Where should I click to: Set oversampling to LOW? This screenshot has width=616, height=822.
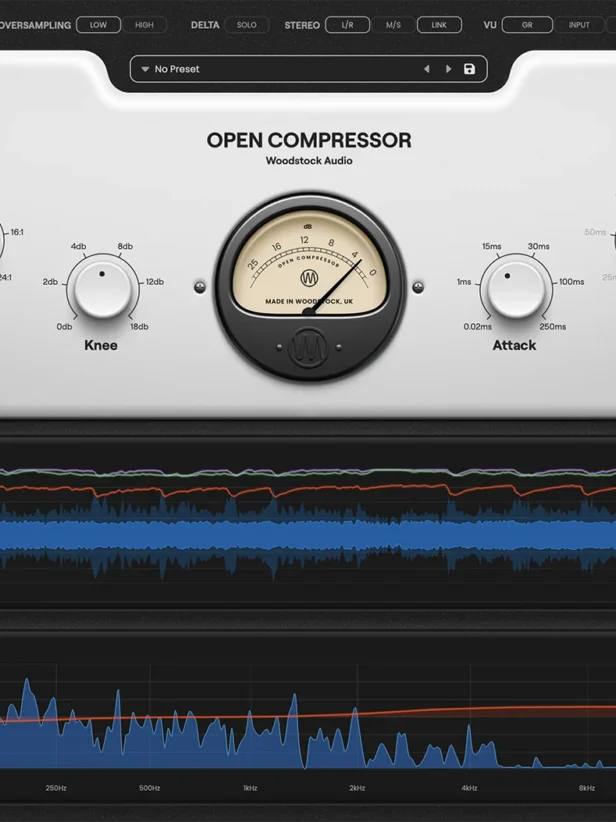[x=99, y=25]
